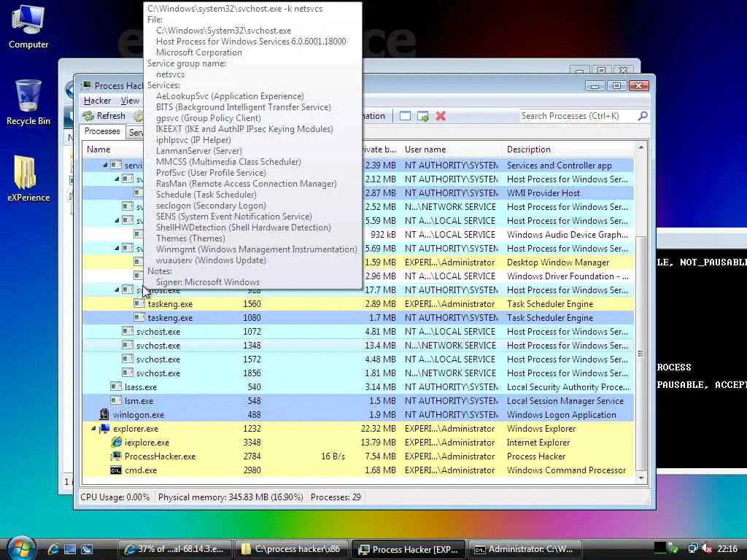Select the svchost.exe row with PID 1572
Image resolution: width=747 pixels, height=560 pixels.
[357, 359]
